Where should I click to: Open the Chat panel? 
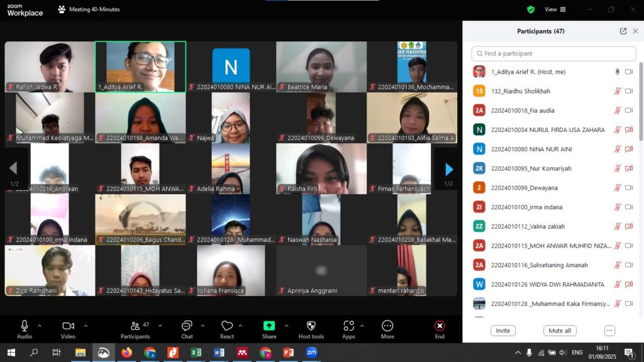click(187, 329)
